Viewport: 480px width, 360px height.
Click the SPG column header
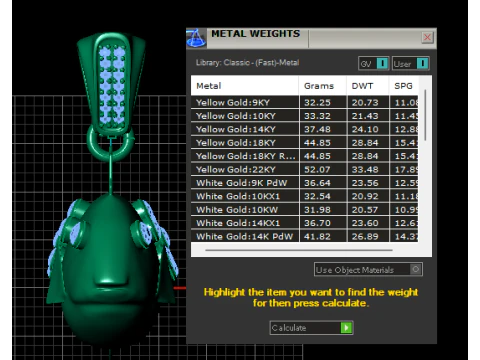404,86
